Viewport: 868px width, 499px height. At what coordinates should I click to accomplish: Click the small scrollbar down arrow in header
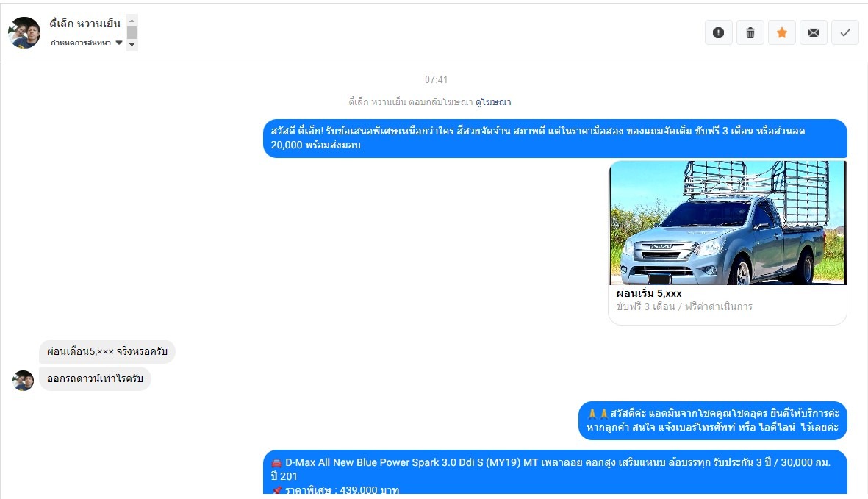coord(132,45)
